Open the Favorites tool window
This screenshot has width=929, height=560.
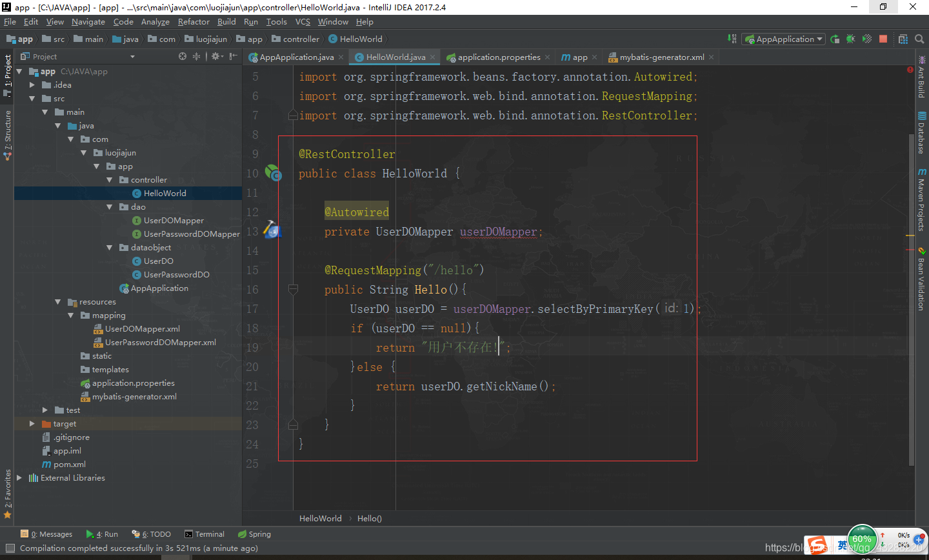click(x=8, y=494)
